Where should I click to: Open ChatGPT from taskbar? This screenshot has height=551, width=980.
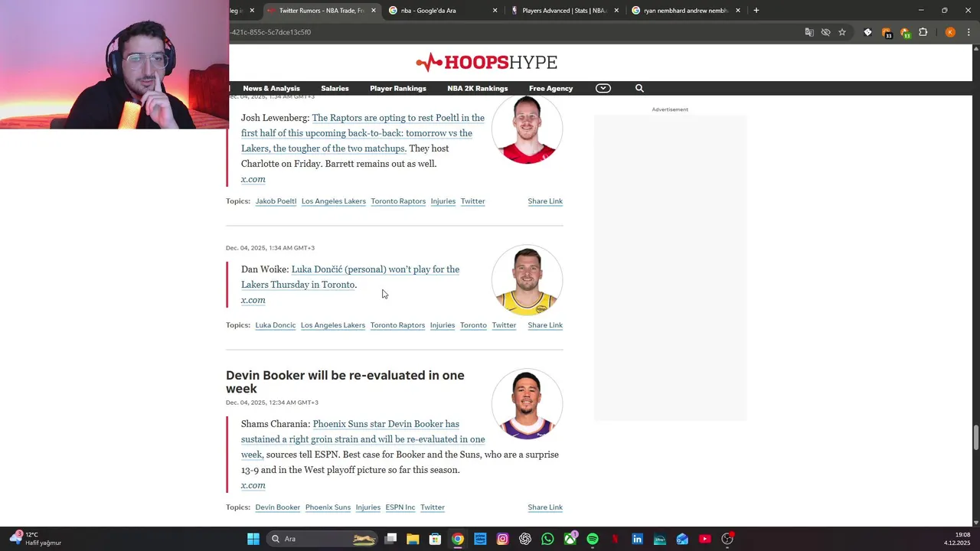tap(524, 539)
